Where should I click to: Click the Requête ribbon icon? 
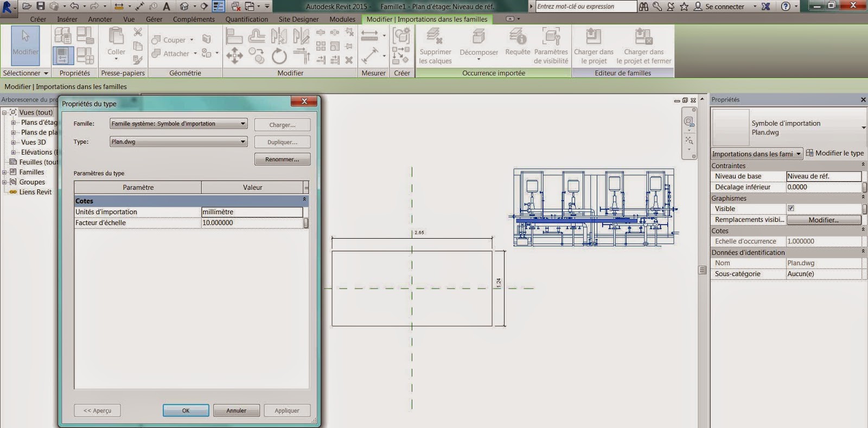tap(518, 37)
